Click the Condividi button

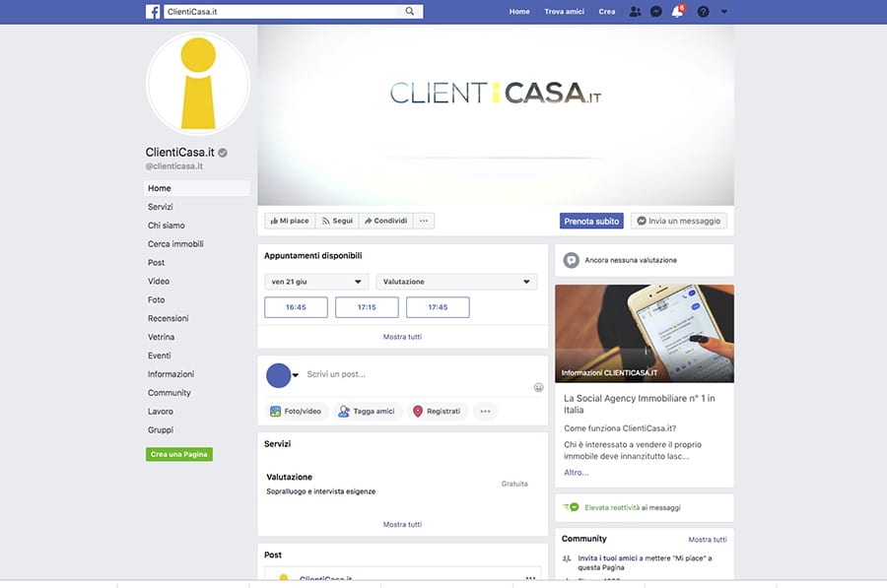pos(385,221)
